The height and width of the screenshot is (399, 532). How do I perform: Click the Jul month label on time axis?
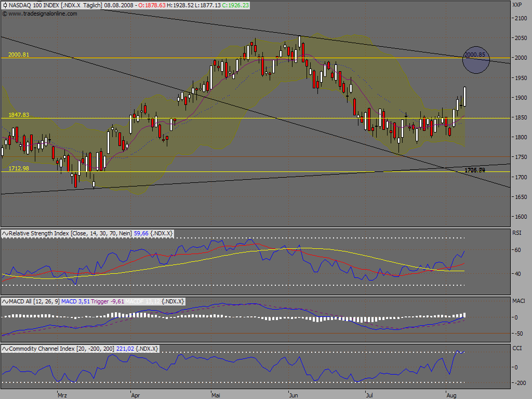click(x=369, y=395)
